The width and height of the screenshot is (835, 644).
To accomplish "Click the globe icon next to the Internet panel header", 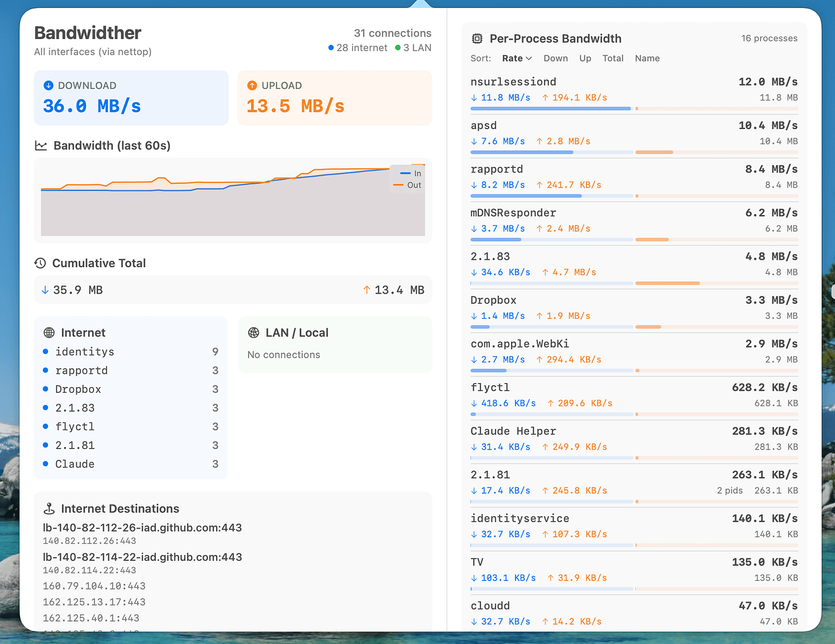I will coord(48,332).
